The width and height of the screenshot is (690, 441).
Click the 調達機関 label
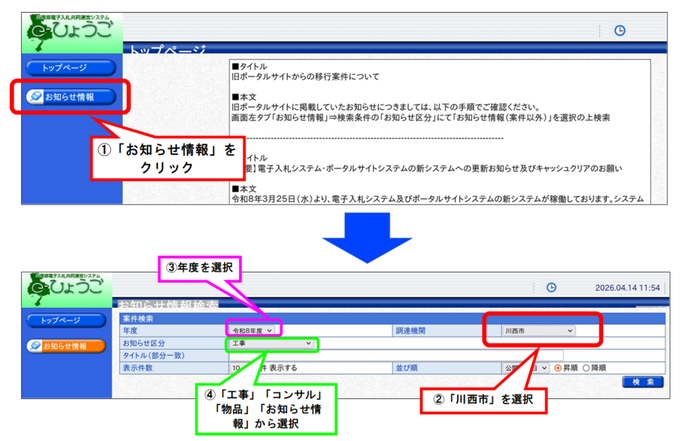(410, 331)
